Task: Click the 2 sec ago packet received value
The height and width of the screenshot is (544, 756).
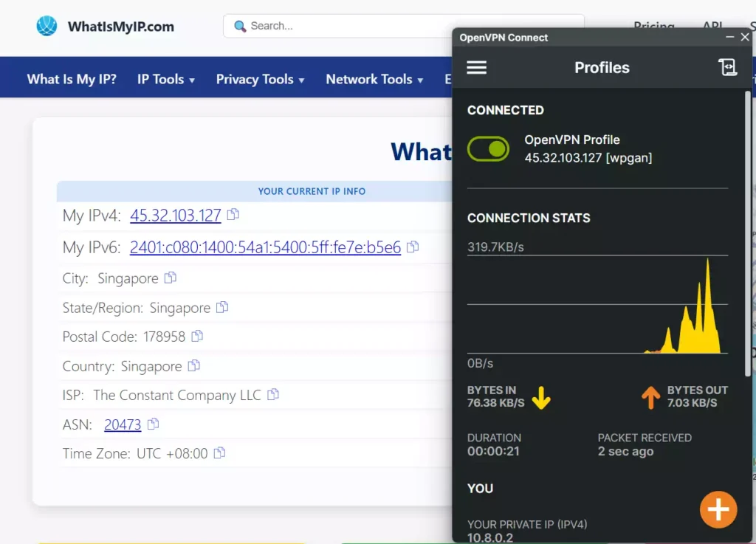Action: point(625,452)
